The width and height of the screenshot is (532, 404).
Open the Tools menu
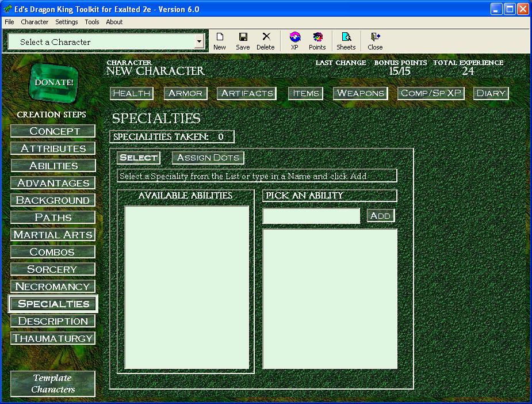(x=92, y=22)
